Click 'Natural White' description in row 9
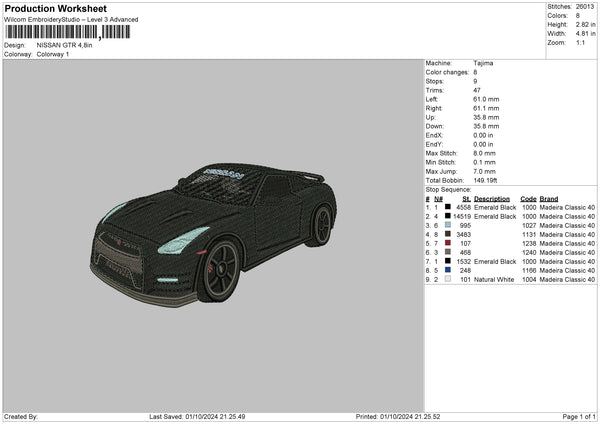The width and height of the screenshot is (600, 424). (494, 280)
